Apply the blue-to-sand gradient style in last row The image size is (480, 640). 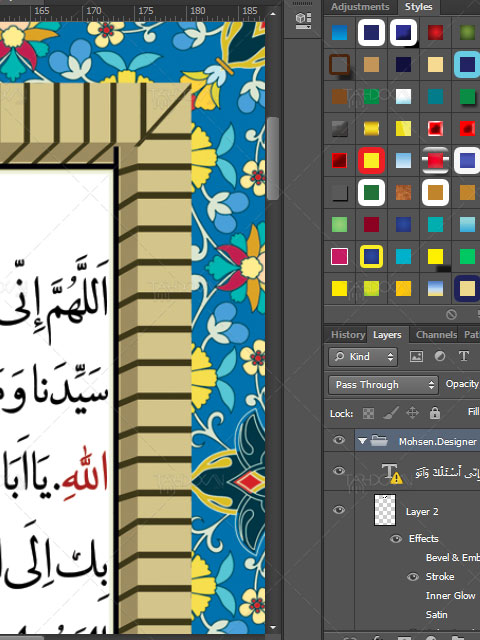pyautogui.click(x=435, y=289)
